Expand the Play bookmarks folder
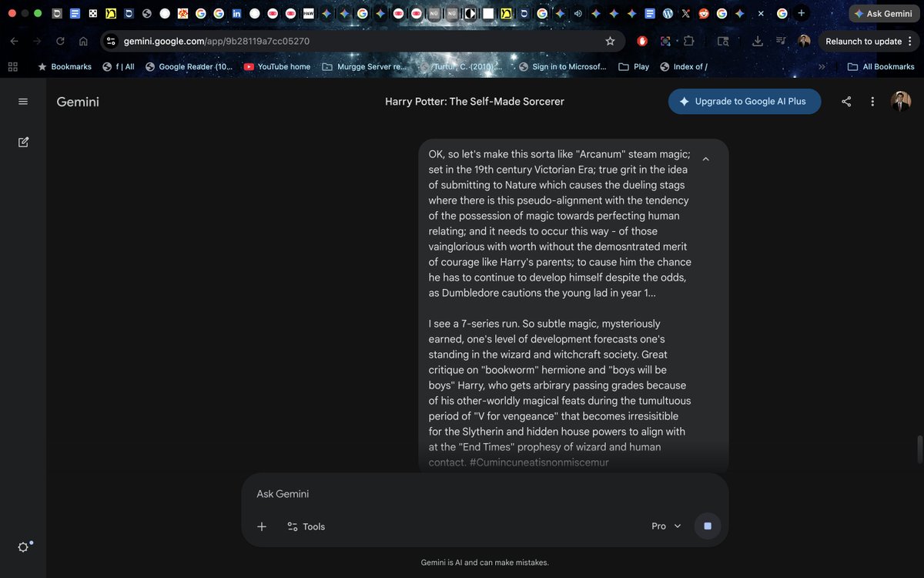 [x=634, y=66]
